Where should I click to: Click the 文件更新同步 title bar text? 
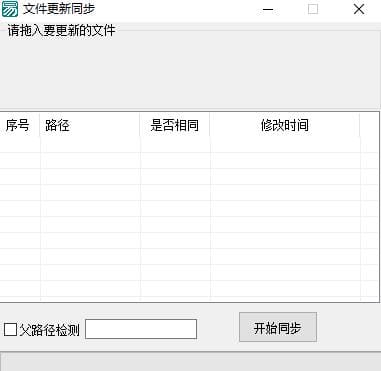(59, 9)
